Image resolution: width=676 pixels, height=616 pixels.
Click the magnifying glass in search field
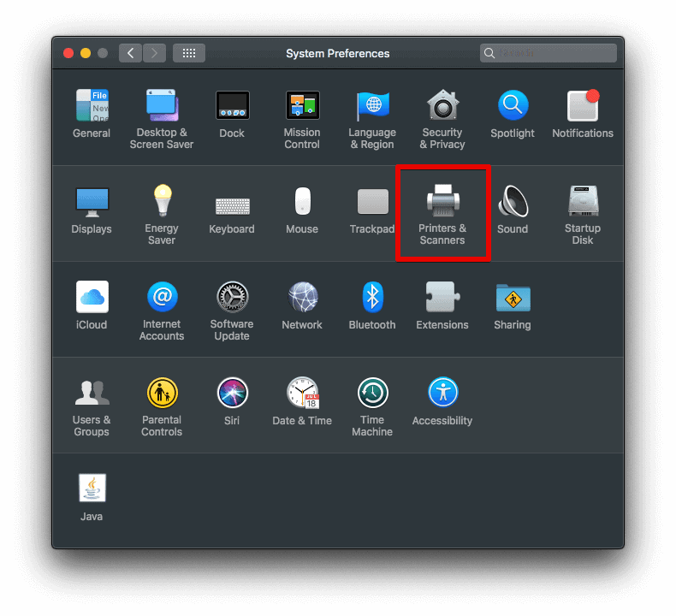(x=489, y=53)
